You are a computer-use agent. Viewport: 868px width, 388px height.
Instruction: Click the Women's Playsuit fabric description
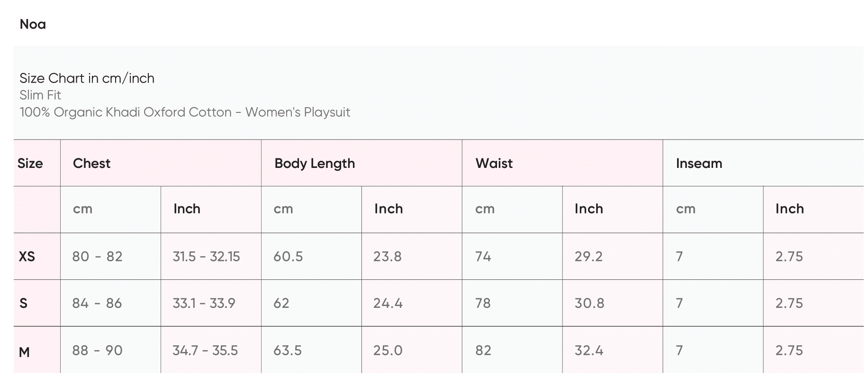(x=185, y=112)
